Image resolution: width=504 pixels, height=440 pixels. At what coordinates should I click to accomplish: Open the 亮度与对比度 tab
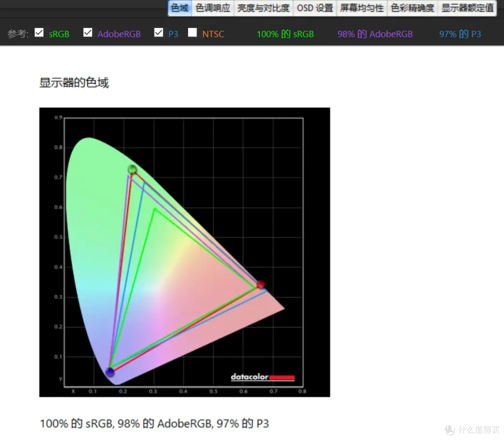(263, 8)
